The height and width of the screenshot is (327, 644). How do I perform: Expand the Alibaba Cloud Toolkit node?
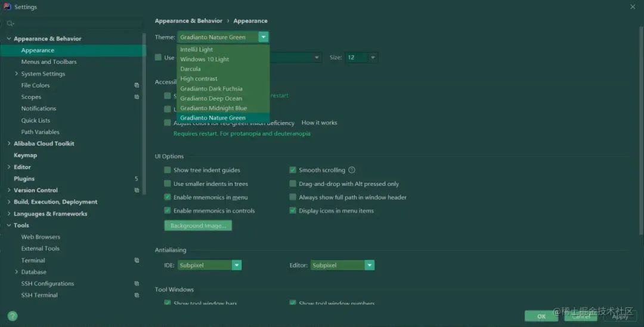point(8,144)
